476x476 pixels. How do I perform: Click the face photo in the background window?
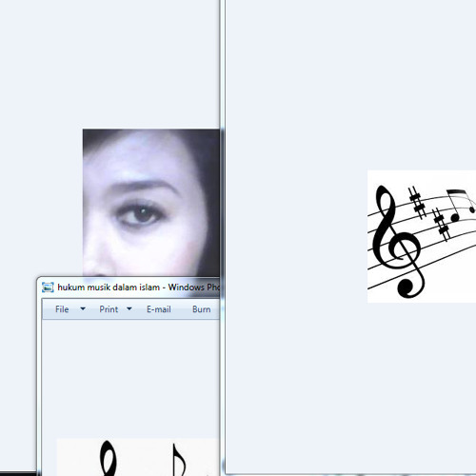pos(151,203)
